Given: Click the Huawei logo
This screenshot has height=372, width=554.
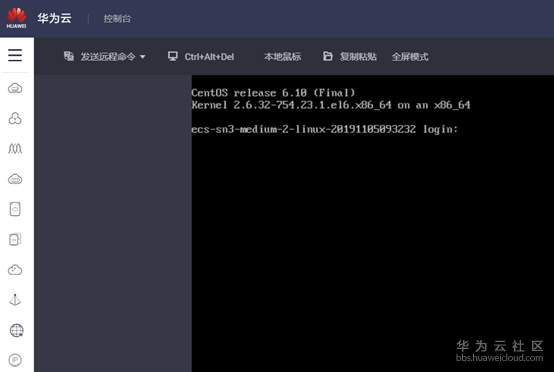Looking at the screenshot, I should (16, 18).
